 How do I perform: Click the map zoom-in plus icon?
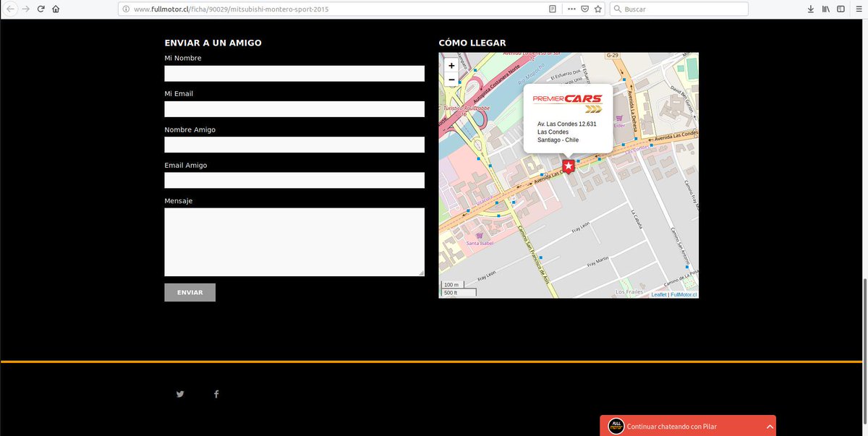coord(451,65)
